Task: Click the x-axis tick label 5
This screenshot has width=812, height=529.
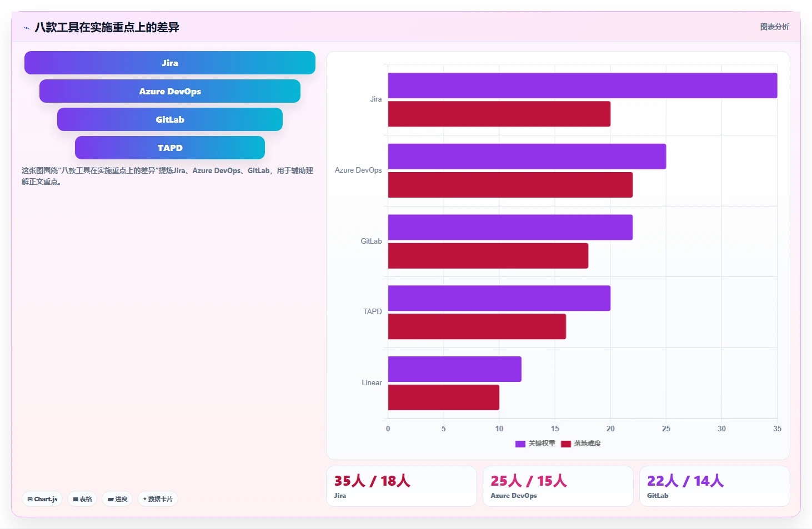Action: [x=444, y=429]
